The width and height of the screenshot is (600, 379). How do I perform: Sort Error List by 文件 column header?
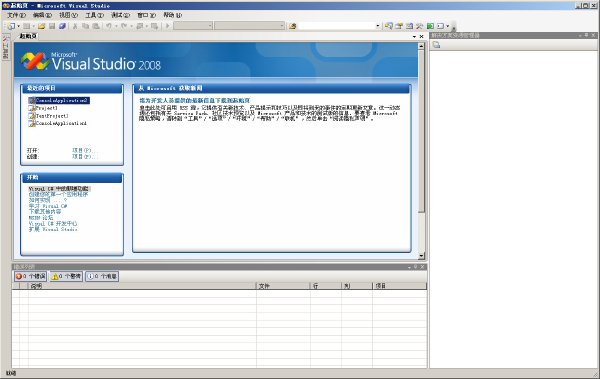tap(283, 286)
